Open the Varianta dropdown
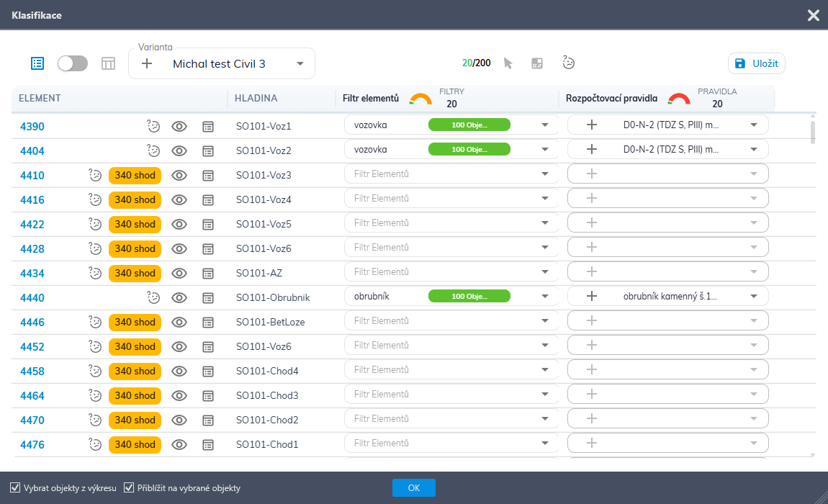Viewport: 828px width, 504px height. point(300,64)
